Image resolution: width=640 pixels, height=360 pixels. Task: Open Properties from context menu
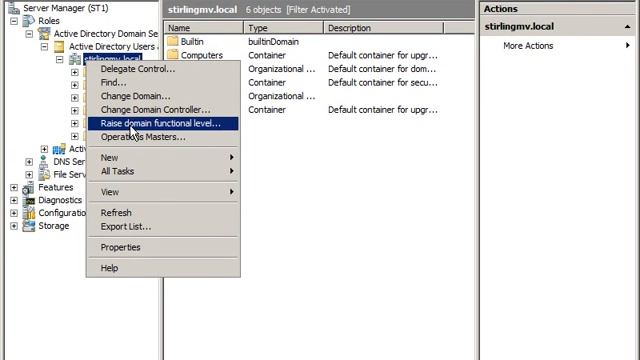coord(163,247)
